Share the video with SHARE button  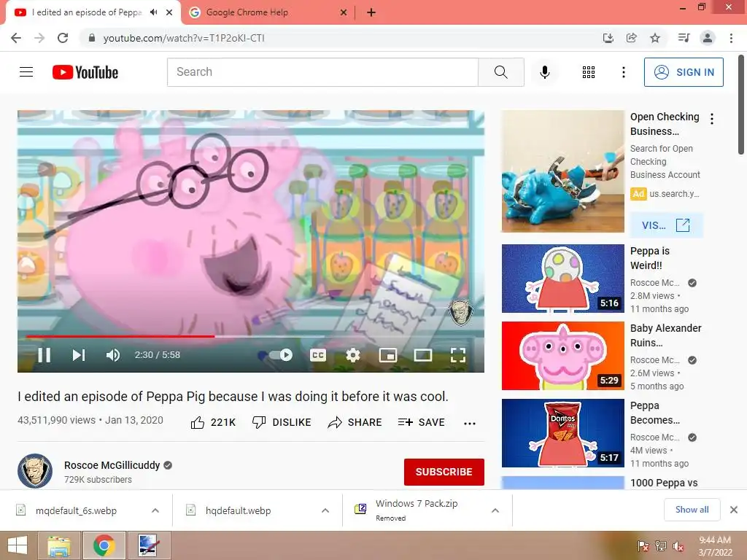(x=355, y=422)
